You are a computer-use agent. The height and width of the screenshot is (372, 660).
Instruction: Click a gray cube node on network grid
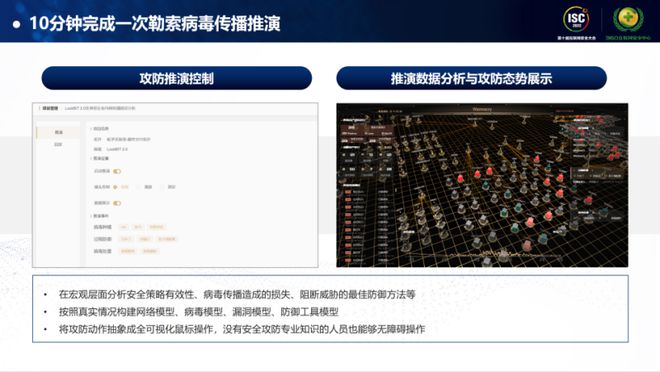(469, 223)
